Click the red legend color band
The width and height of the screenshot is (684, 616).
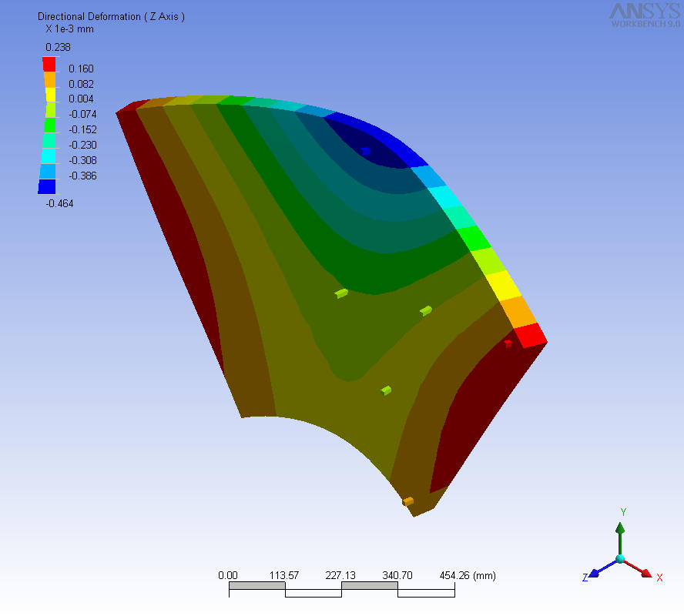(49, 64)
